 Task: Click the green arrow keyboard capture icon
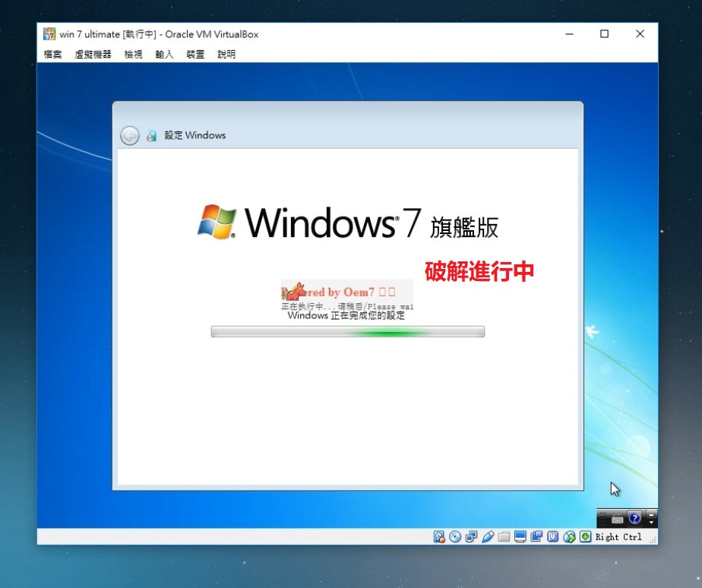point(585,536)
